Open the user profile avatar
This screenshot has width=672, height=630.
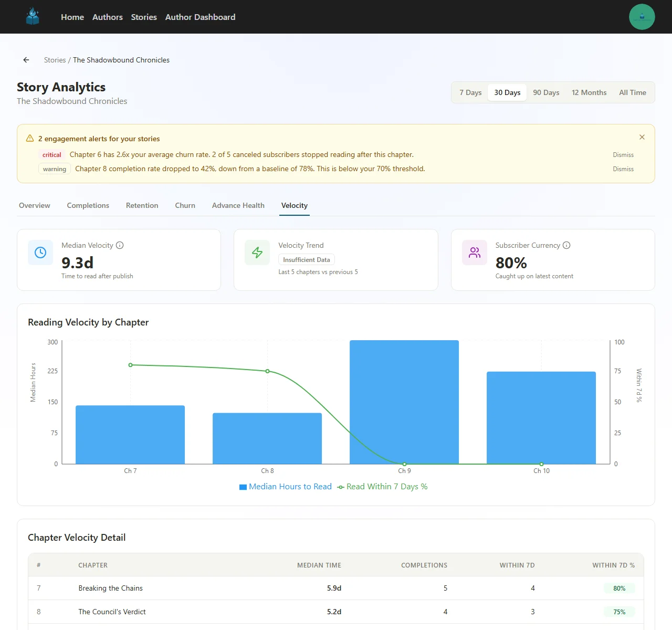642,17
